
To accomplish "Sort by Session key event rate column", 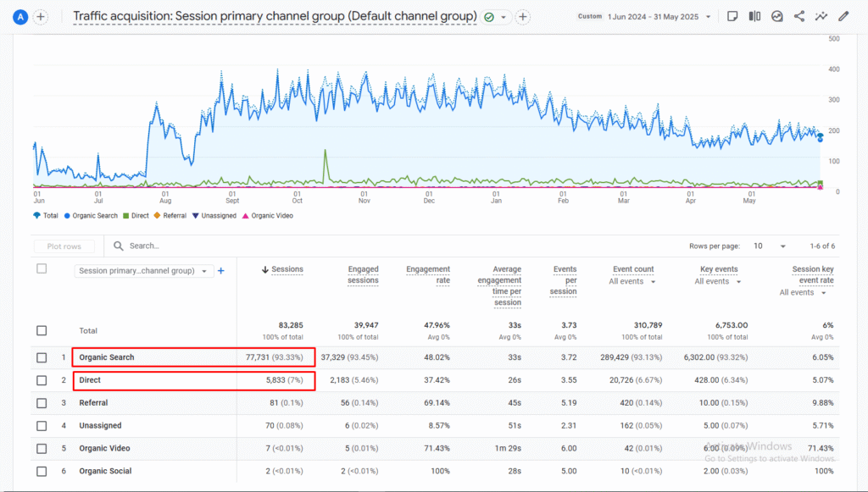I will click(813, 274).
